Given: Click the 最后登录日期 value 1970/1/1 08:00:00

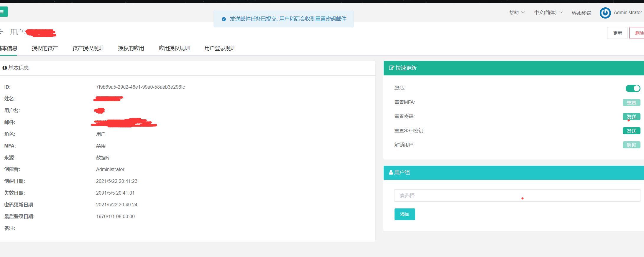Looking at the screenshot, I should tap(115, 217).
